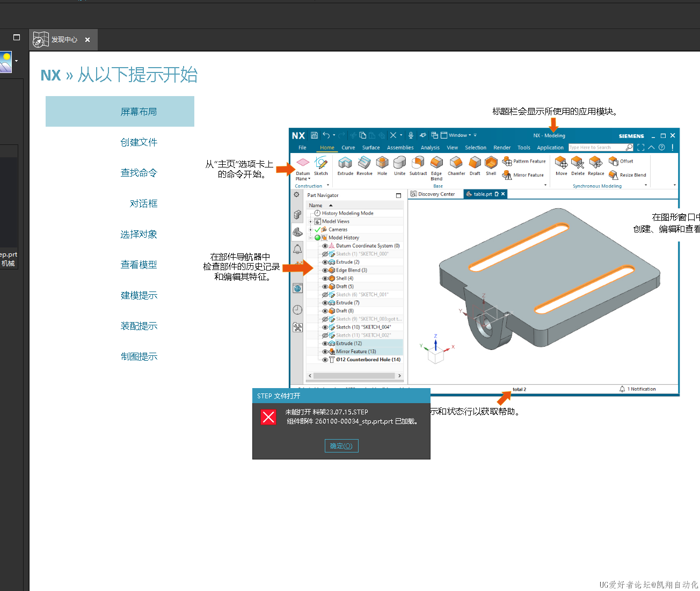Collapse the Model History node in Part Navigator
The height and width of the screenshot is (591, 700).
[310, 238]
